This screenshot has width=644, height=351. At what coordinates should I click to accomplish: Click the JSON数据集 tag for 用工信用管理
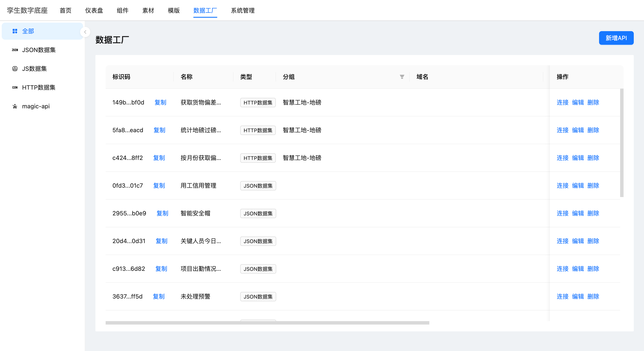258,186
